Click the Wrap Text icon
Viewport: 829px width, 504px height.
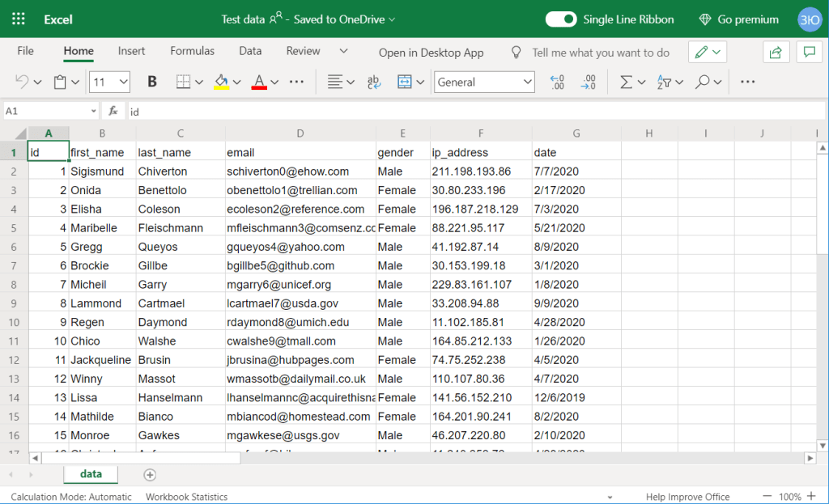tap(374, 82)
